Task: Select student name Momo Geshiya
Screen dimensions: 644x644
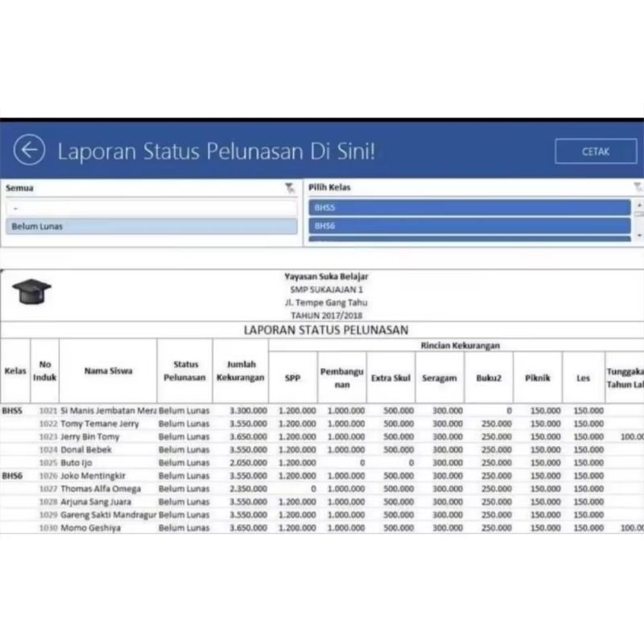Action: coord(90,528)
